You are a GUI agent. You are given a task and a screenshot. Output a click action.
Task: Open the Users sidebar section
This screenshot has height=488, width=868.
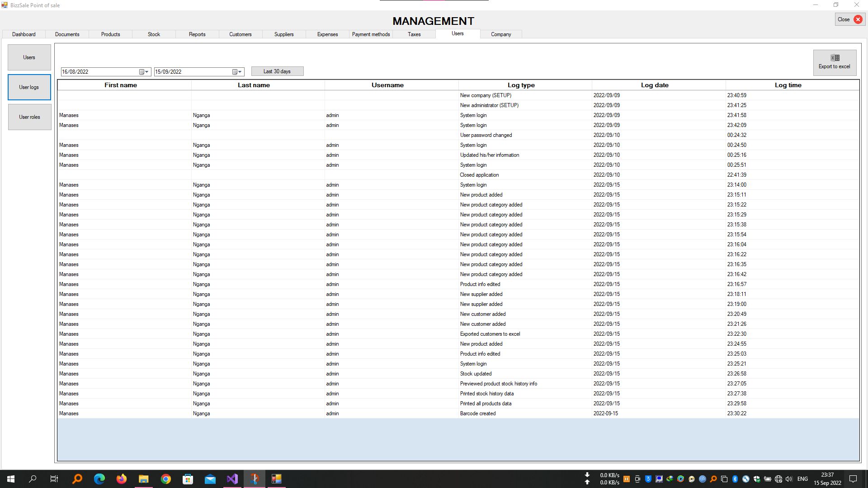click(x=29, y=57)
